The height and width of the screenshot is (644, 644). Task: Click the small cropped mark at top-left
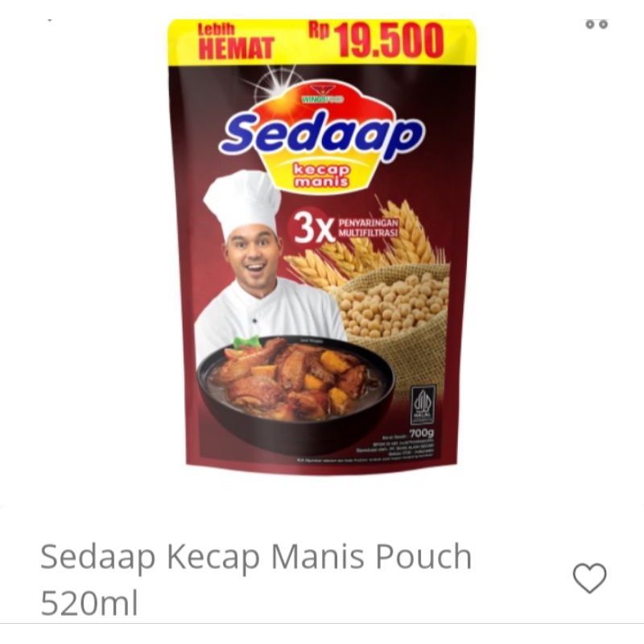coord(50,20)
